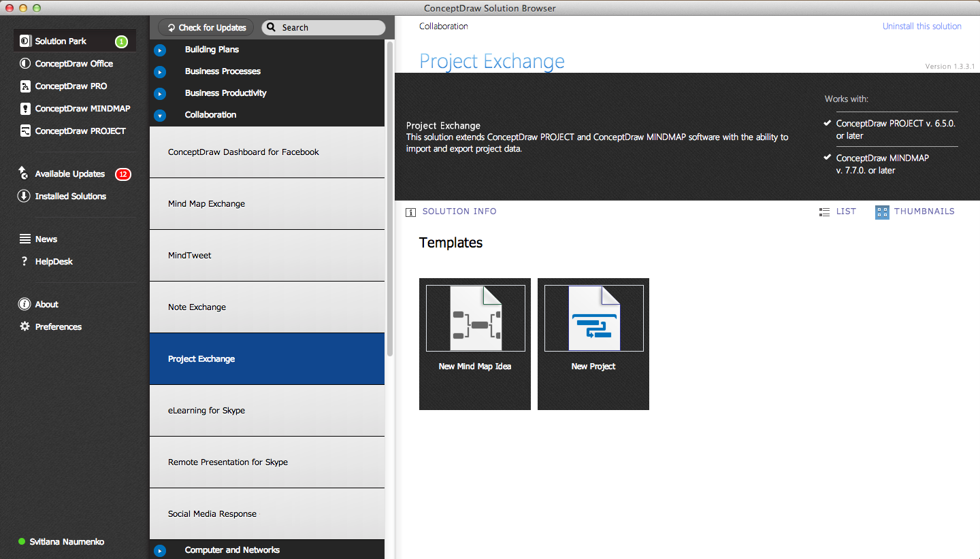Screen dimensions: 980x559
Task: Collapse the Collaboration category
Action: click(160, 116)
